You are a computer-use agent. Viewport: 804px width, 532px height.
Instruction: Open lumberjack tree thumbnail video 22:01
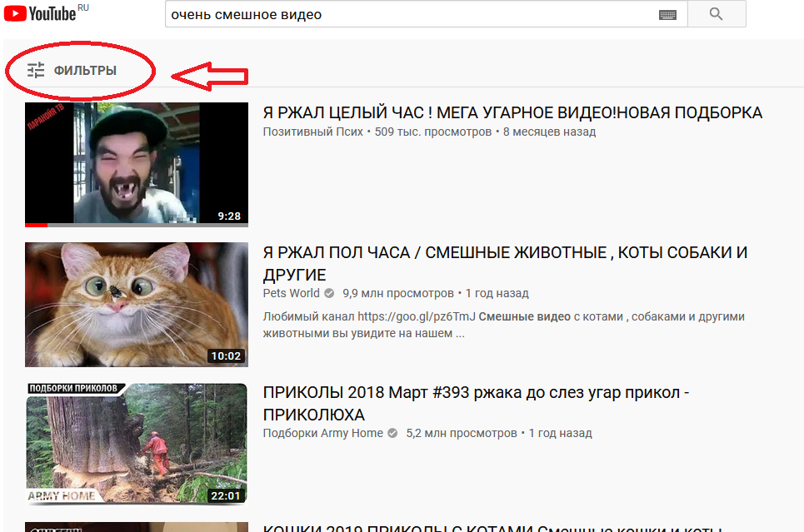[x=137, y=445]
